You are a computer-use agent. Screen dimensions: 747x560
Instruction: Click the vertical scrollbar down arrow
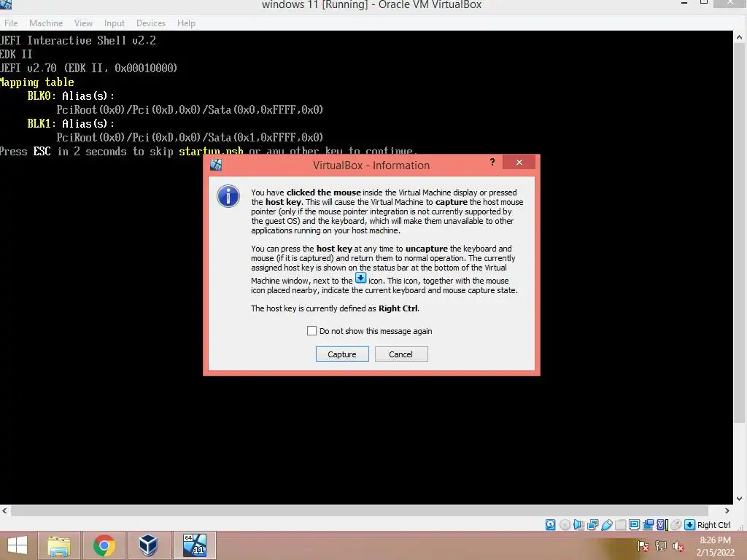(740, 499)
